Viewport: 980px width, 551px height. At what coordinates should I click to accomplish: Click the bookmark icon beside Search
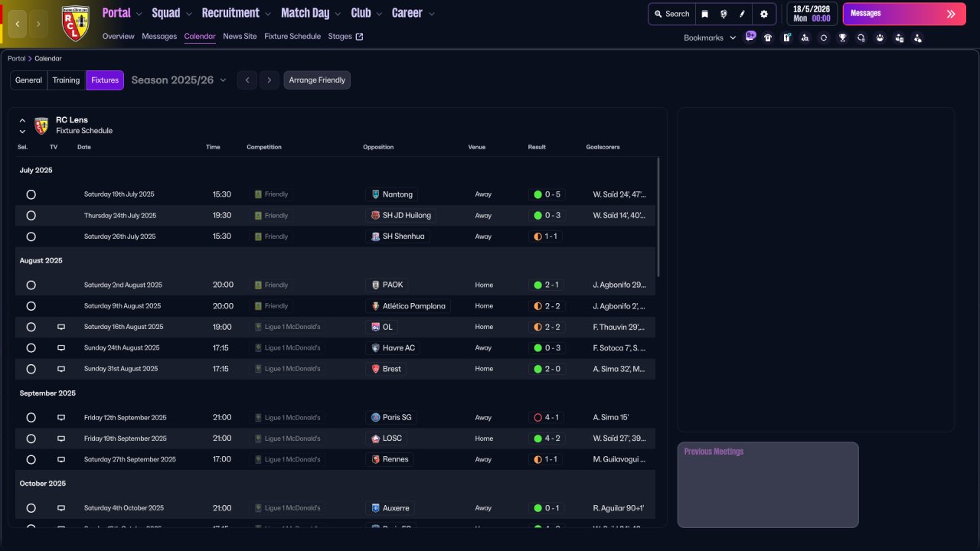tap(705, 14)
